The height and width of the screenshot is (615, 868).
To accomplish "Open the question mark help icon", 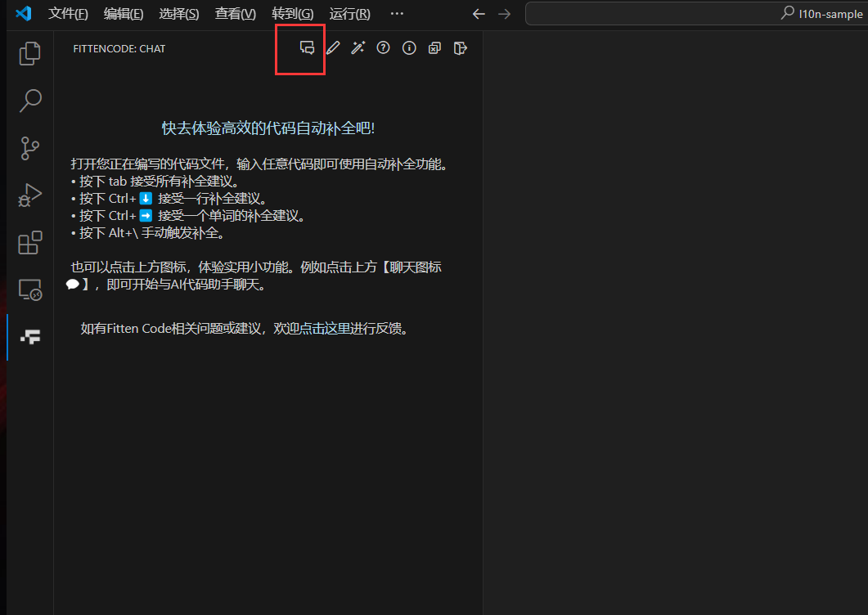I will tap(383, 47).
